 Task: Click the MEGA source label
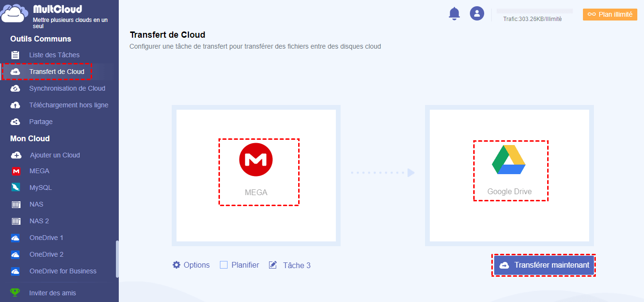pos(256,193)
